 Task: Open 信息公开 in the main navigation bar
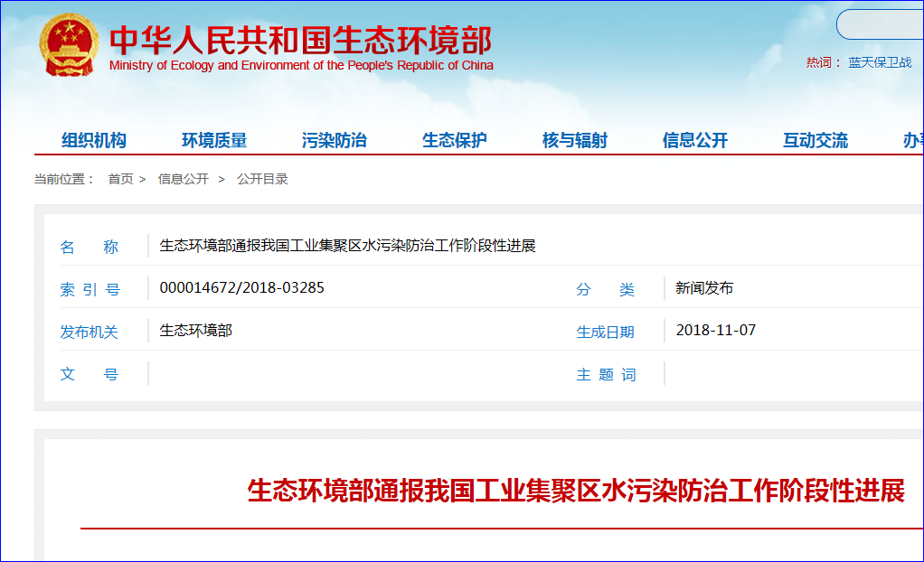(695, 140)
